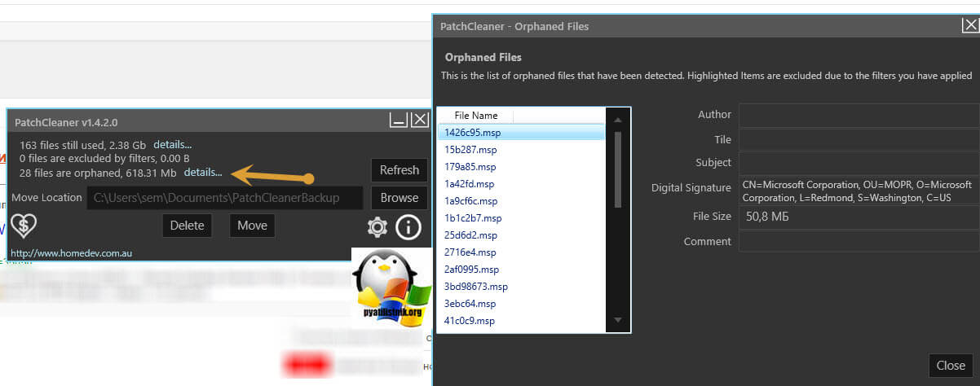Close the PatchCleaner v1.4.2.0 window
This screenshot has width=980, height=386.
point(419,121)
